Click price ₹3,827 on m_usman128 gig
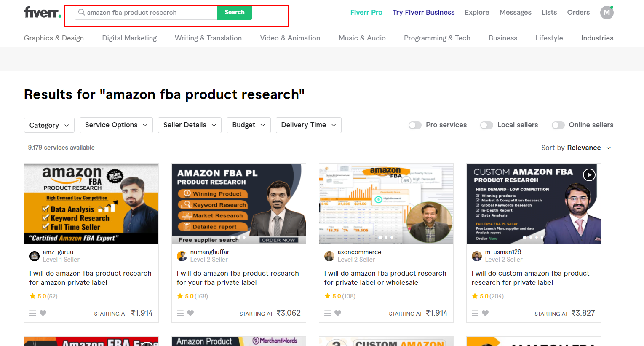The width and height of the screenshot is (644, 346). [583, 313]
